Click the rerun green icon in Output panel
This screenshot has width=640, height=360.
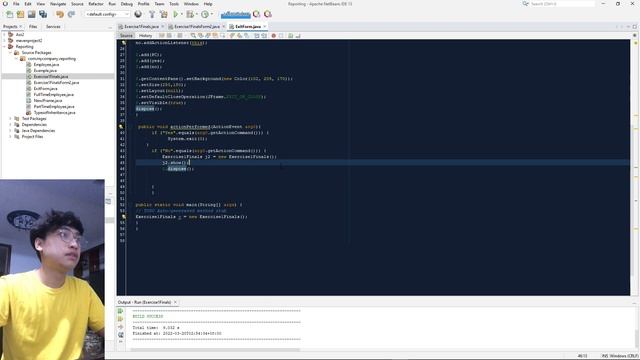point(120,311)
